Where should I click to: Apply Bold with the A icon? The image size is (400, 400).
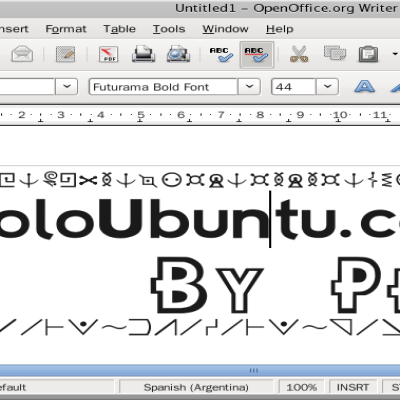364,86
